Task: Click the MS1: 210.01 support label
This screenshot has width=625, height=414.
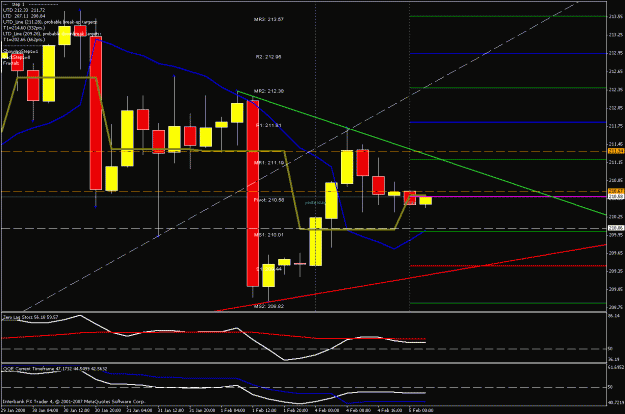Action: pyautogui.click(x=269, y=235)
